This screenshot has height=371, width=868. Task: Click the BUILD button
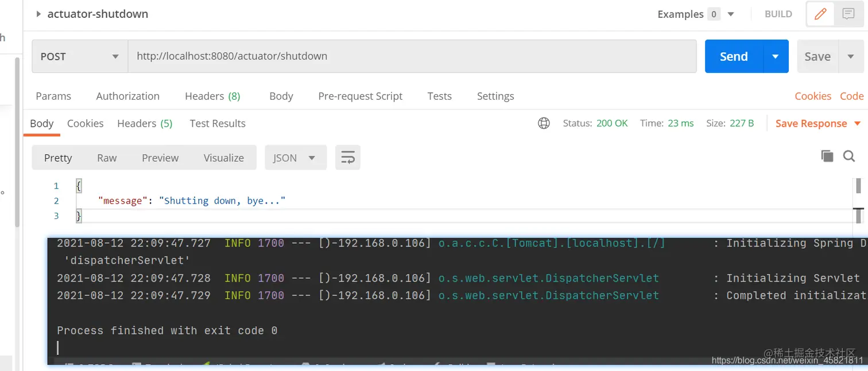click(x=778, y=14)
